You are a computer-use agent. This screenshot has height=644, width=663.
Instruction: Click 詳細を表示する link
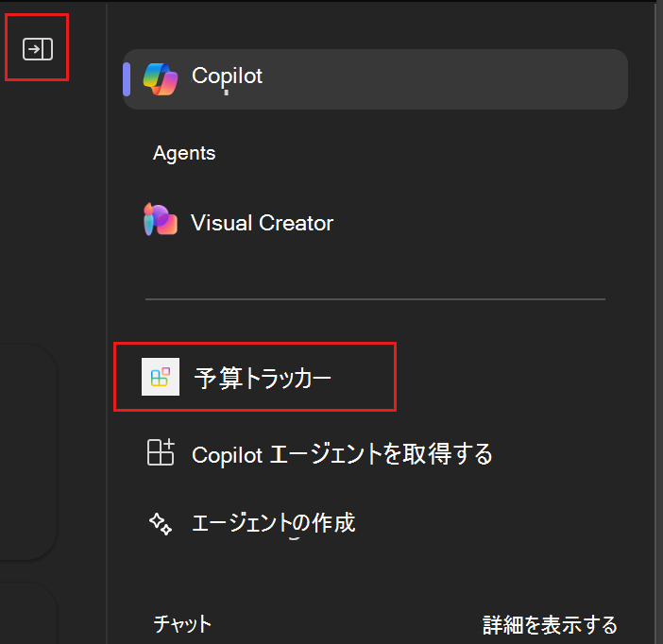click(x=550, y=624)
